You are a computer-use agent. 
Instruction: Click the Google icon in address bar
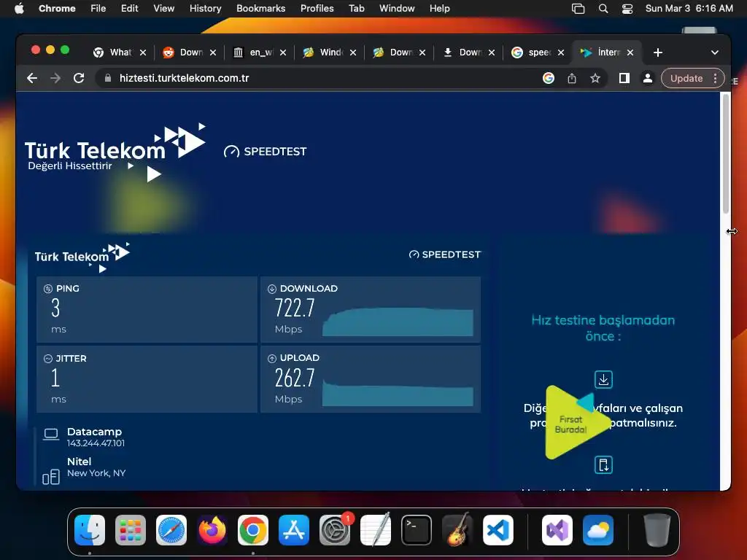549,78
